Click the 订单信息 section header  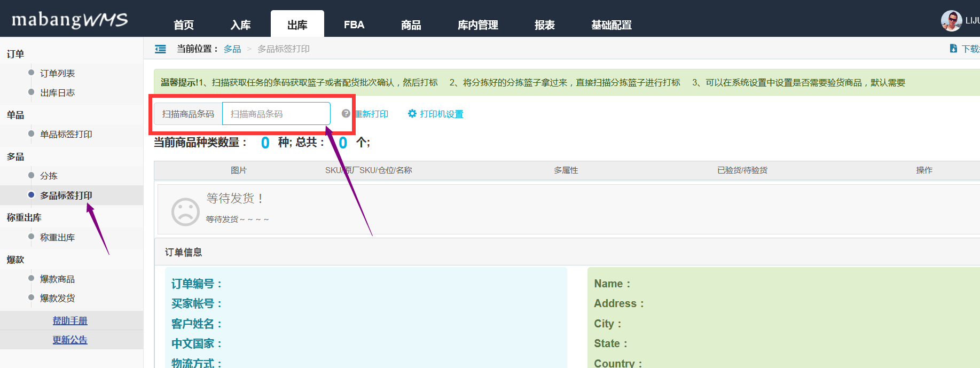click(183, 252)
